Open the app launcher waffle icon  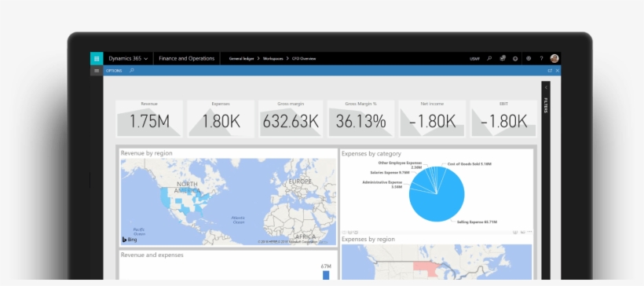click(97, 58)
